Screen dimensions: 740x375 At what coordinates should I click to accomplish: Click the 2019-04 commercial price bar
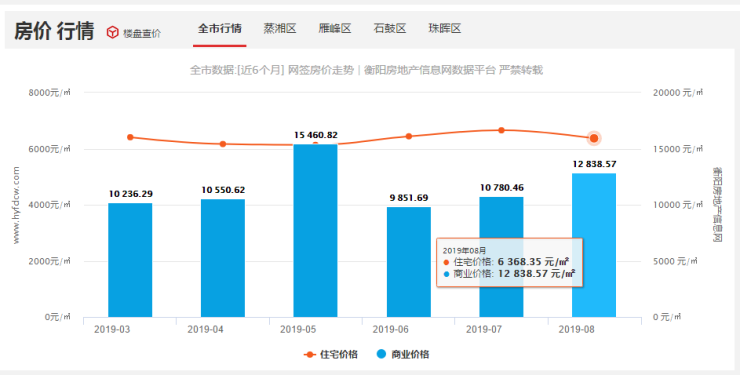223,258
